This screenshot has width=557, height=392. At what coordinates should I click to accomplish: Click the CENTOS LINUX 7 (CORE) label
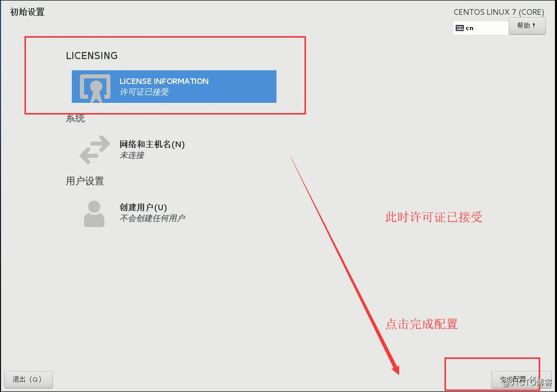coord(499,12)
